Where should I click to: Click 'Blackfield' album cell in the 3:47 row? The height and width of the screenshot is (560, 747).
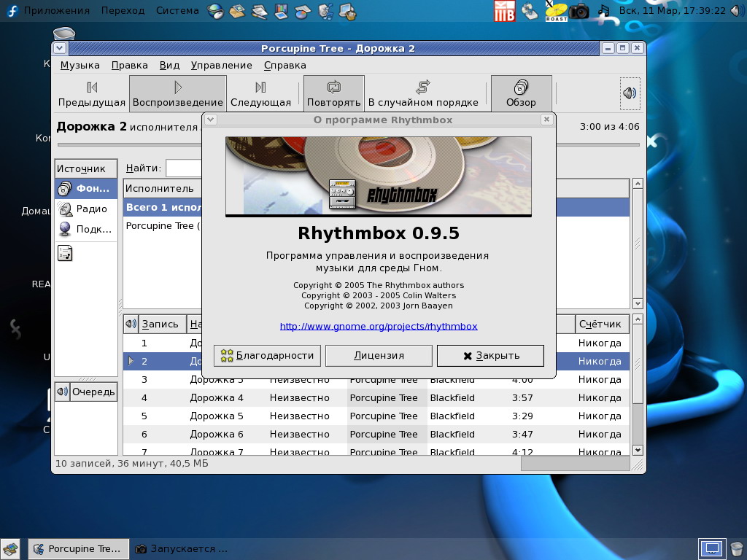[x=452, y=434]
